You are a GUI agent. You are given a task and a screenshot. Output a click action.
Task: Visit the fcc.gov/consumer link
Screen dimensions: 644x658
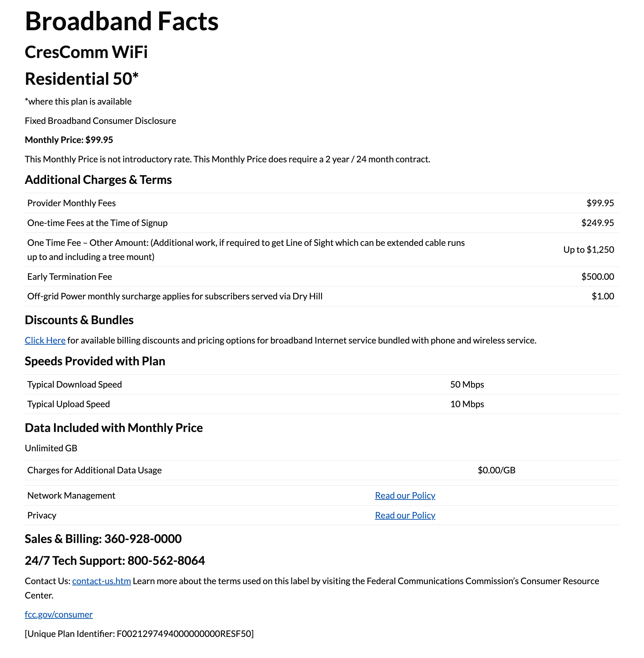tap(58, 614)
